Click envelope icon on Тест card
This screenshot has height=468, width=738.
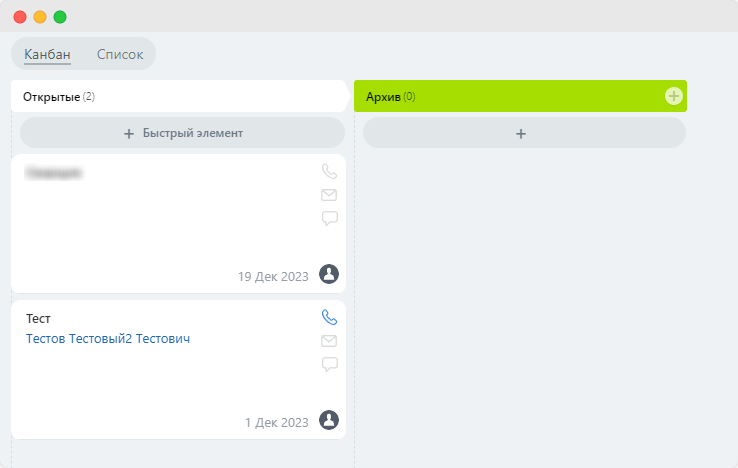click(x=329, y=341)
